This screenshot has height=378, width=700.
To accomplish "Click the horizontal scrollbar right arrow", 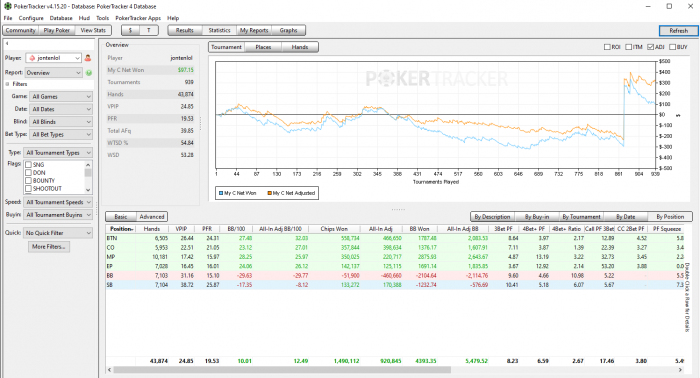I will pyautogui.click(x=680, y=370).
